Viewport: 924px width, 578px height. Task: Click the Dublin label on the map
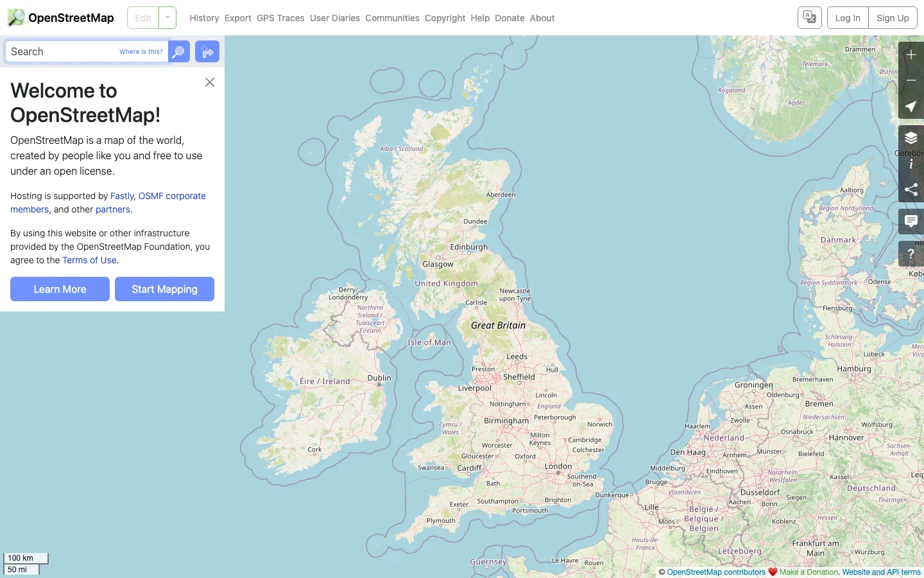coord(379,378)
